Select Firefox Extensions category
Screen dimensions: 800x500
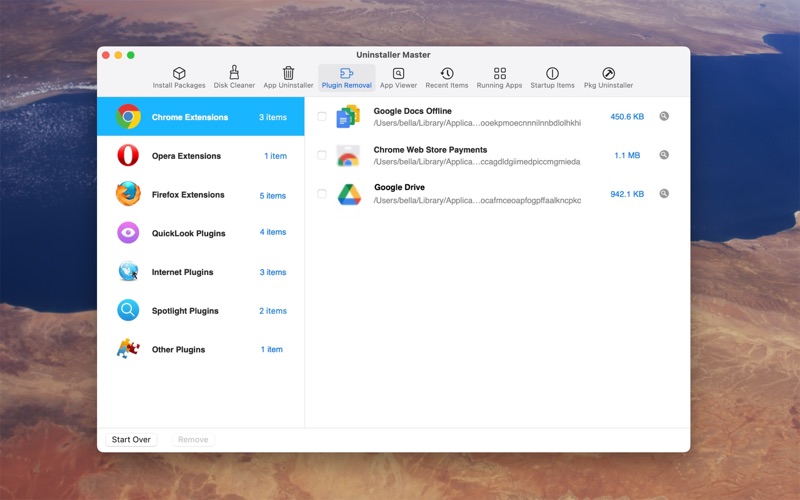(201, 194)
